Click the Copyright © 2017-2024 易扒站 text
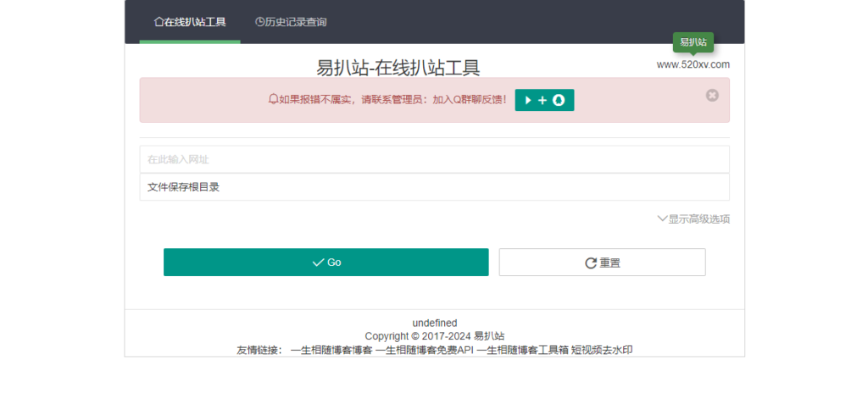 click(435, 336)
